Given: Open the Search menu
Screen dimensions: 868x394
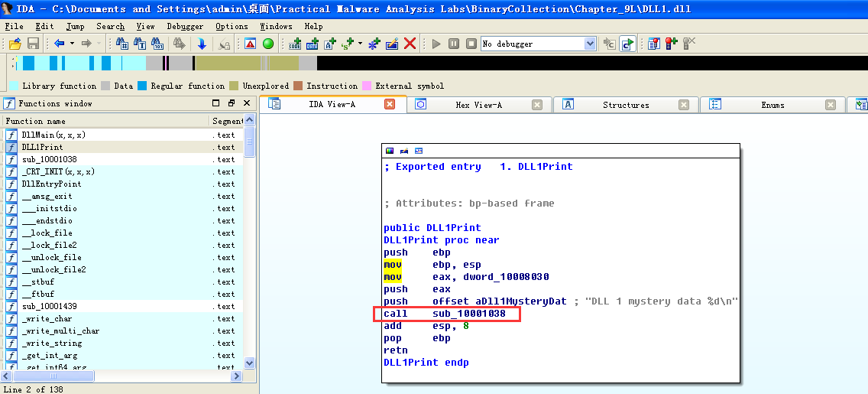Looking at the screenshot, I should pyautogui.click(x=110, y=26).
